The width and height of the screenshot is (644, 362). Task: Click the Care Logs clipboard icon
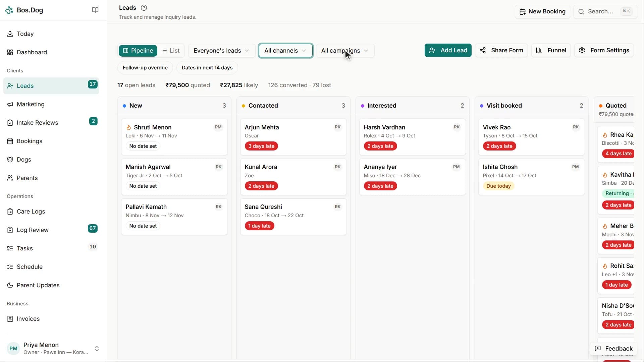pyautogui.click(x=10, y=212)
